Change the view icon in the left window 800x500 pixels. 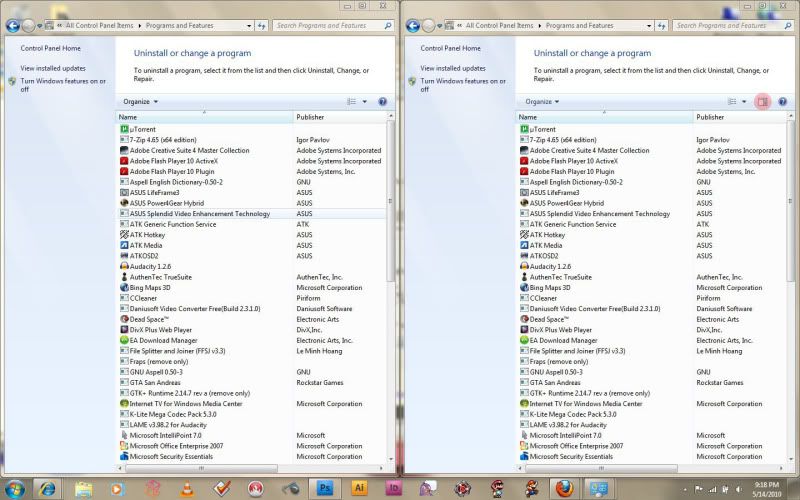tap(352, 102)
